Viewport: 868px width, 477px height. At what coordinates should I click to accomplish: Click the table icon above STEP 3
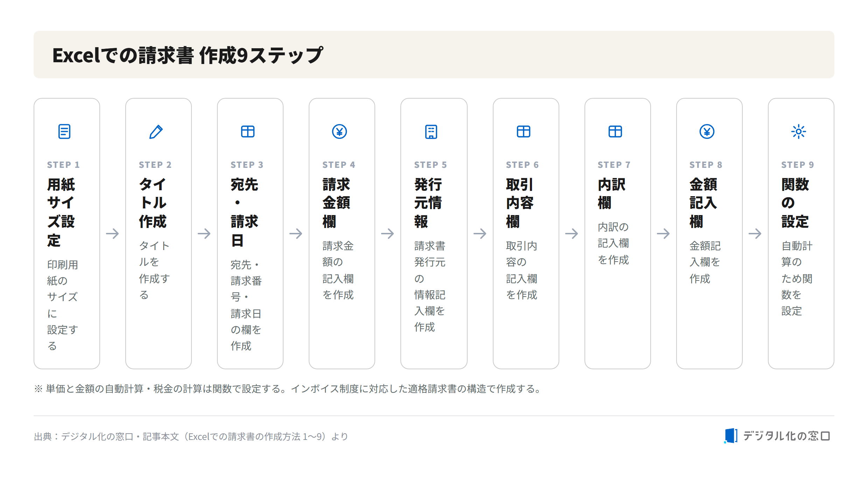pyautogui.click(x=247, y=131)
